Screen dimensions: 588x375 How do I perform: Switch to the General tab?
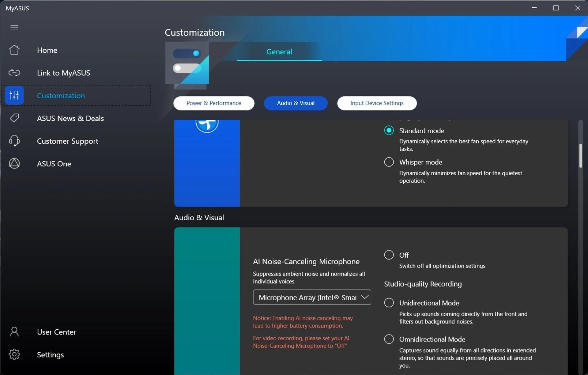(279, 52)
